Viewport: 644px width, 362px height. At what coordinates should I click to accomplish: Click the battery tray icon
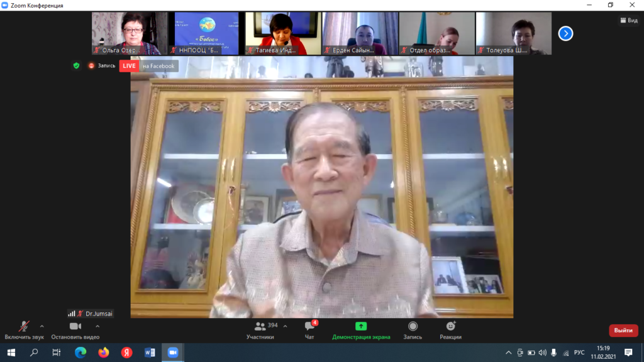point(531,353)
